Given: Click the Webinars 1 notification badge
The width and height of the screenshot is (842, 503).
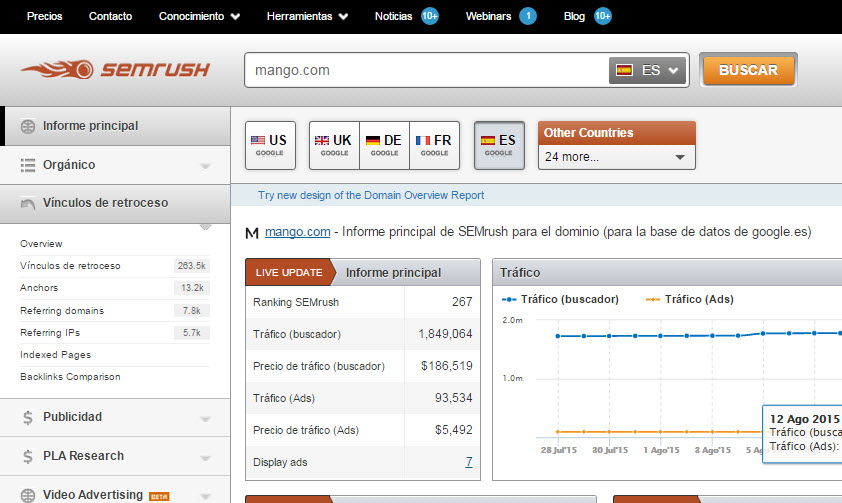Looking at the screenshot, I should click(528, 16).
